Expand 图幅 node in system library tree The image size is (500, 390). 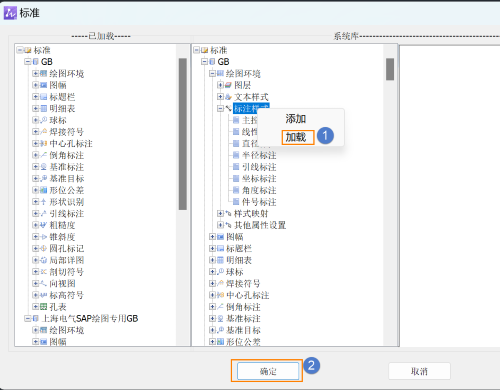[212, 237]
